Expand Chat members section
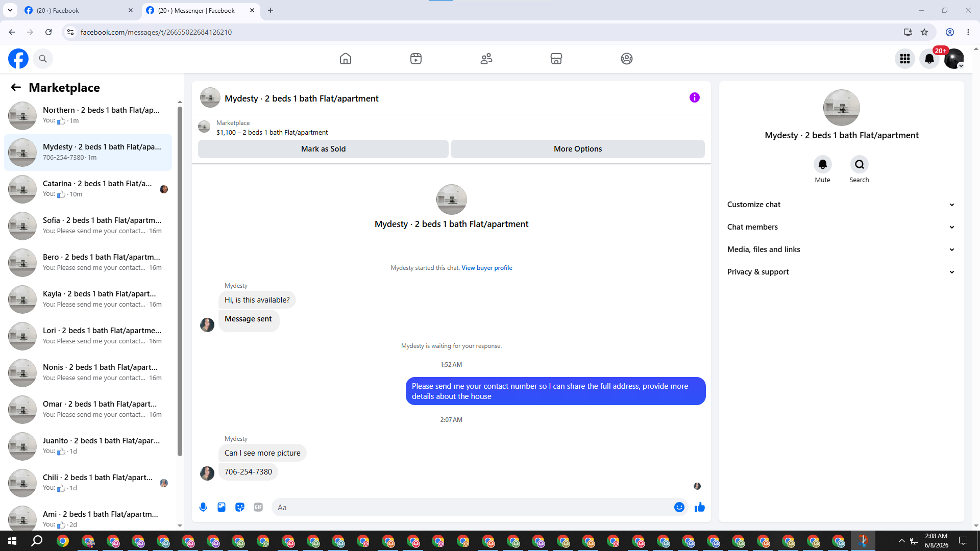The image size is (980, 551). (x=841, y=227)
